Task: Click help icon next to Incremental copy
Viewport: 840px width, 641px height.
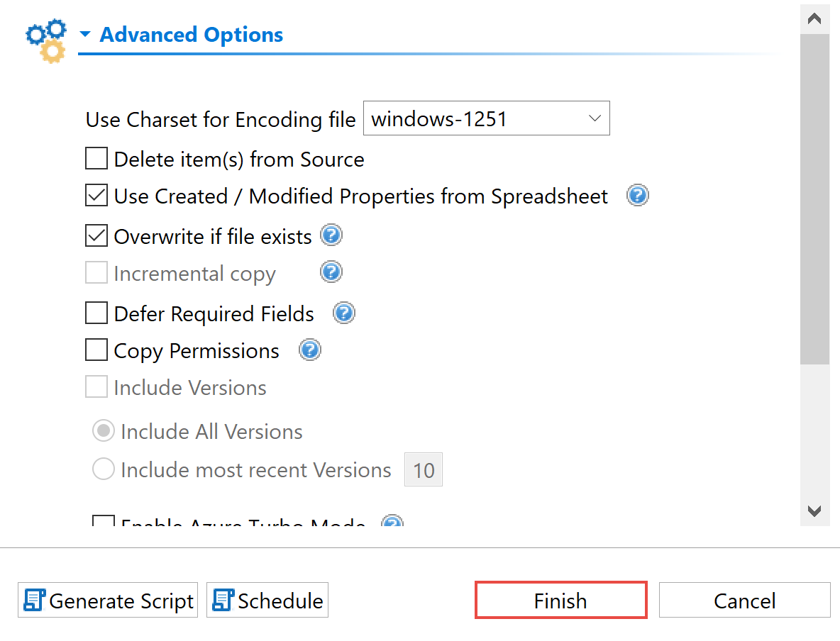Action: [x=331, y=272]
